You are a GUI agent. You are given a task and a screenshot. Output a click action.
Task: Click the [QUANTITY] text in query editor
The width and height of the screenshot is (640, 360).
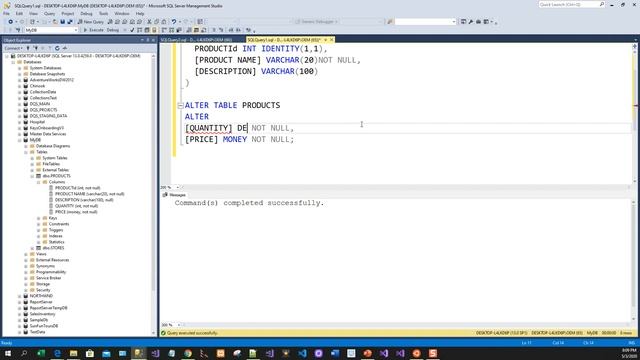point(209,128)
